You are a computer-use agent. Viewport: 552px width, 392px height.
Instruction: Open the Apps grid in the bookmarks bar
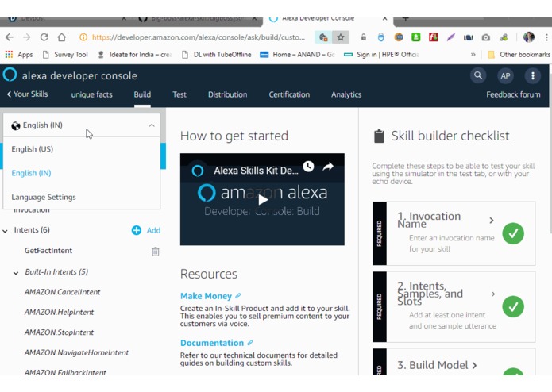point(20,55)
